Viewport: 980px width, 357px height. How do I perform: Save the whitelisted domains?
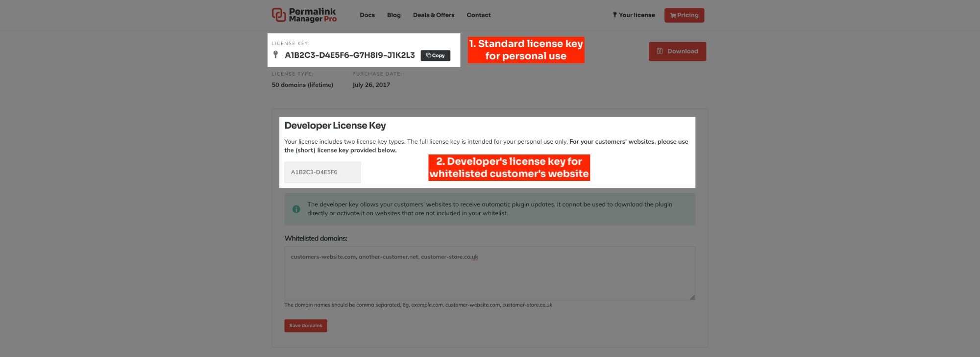click(306, 326)
